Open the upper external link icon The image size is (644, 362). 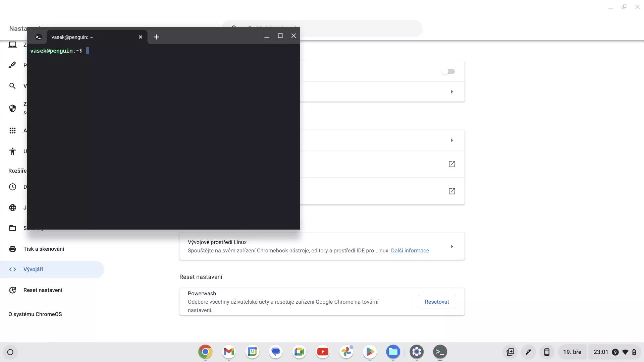[x=452, y=164]
